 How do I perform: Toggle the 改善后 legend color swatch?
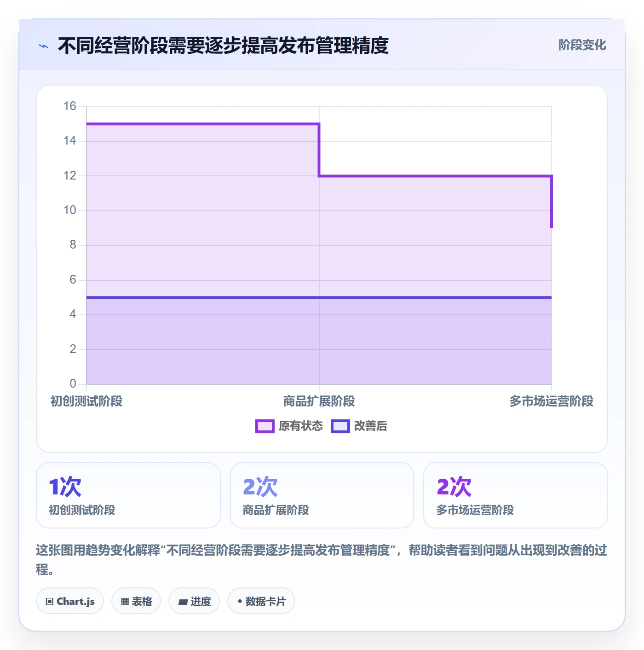pos(340,426)
